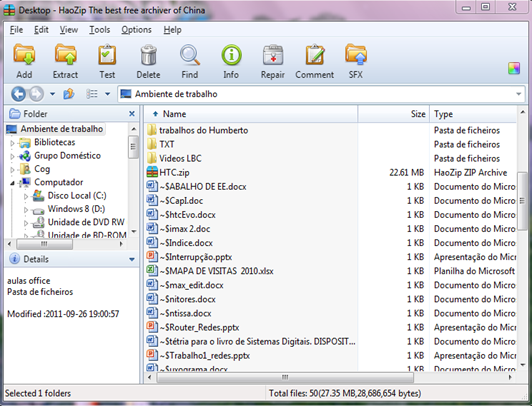532x406 pixels.
Task: Select the ~$nitores.docx file
Action: [187, 299]
